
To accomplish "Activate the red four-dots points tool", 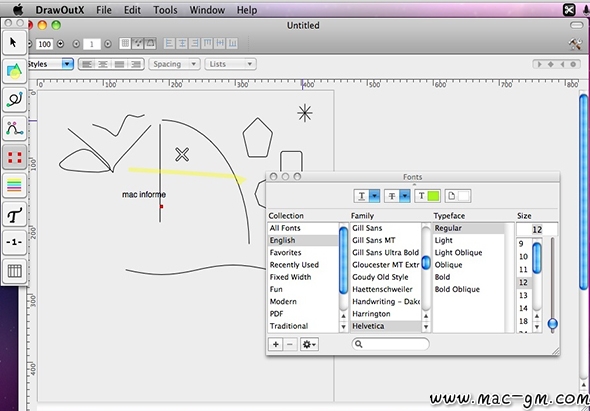I will 14,157.
